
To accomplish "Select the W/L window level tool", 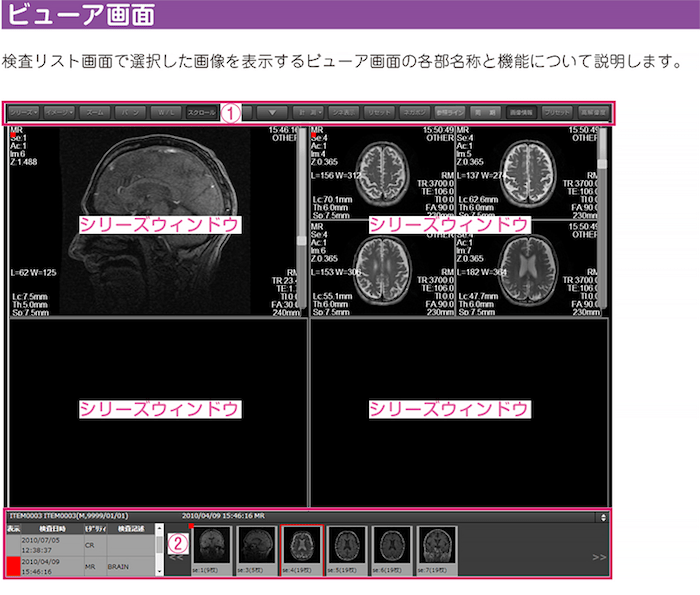I will 166,113.
